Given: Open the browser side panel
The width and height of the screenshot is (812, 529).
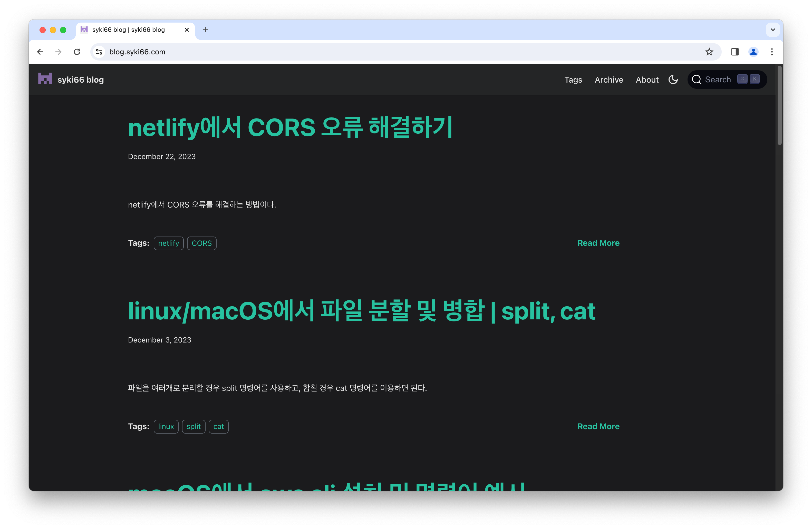Looking at the screenshot, I should (x=735, y=52).
